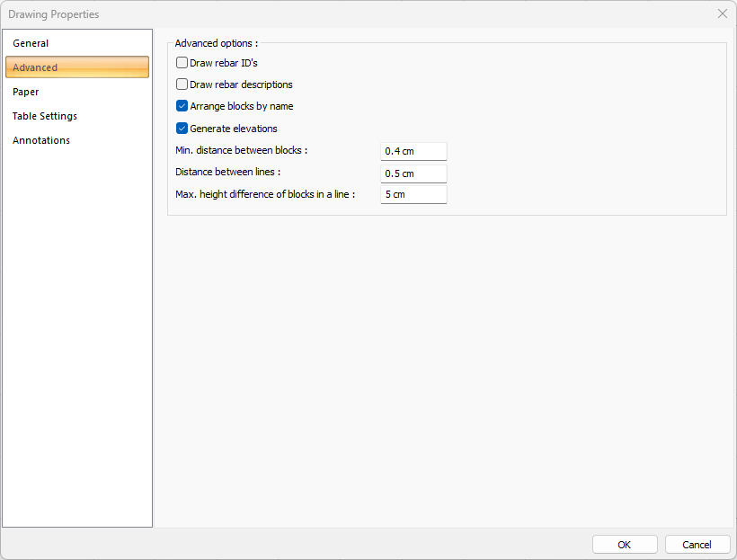Open the General section

31,43
